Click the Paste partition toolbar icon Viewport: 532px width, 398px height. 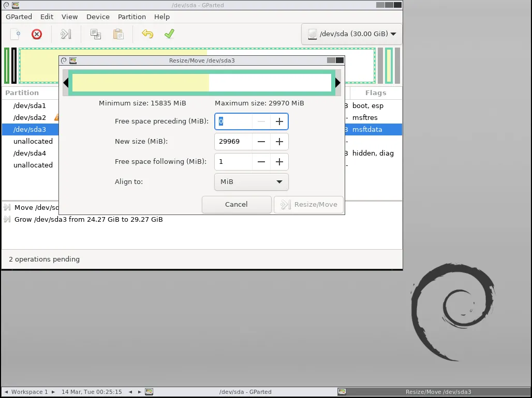click(118, 34)
